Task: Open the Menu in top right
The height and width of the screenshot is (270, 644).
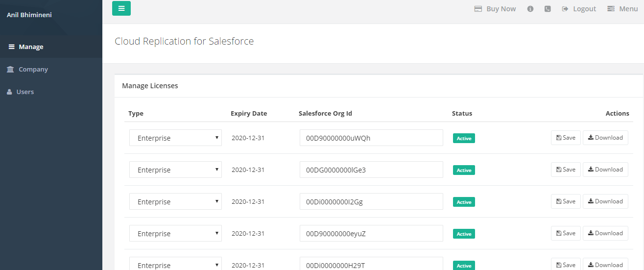Action: click(x=622, y=9)
